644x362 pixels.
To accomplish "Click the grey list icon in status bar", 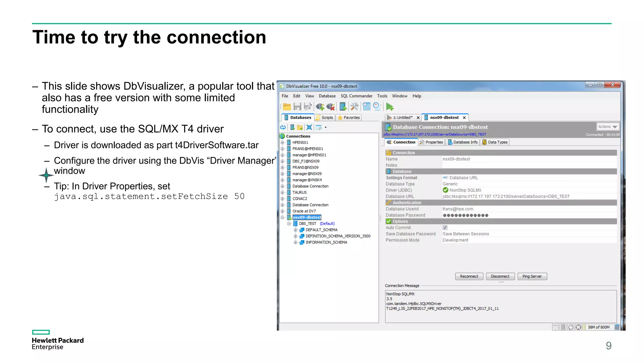I will tap(563, 327).
